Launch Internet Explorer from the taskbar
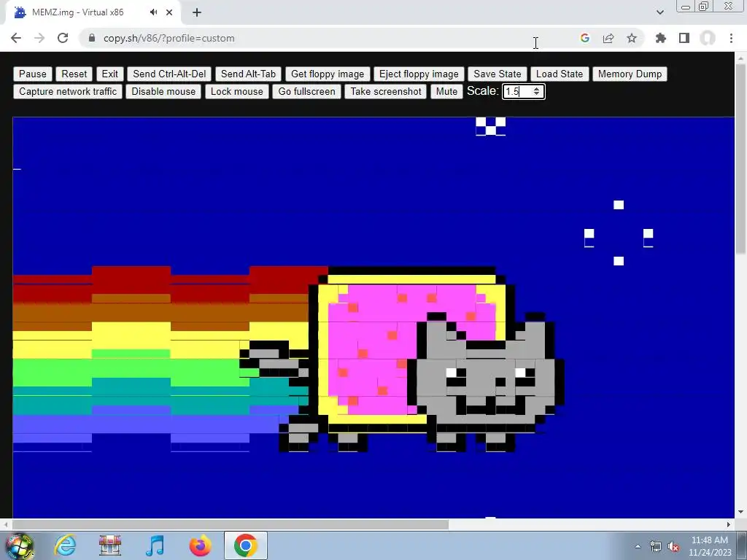This screenshot has width=747, height=560. [65, 545]
